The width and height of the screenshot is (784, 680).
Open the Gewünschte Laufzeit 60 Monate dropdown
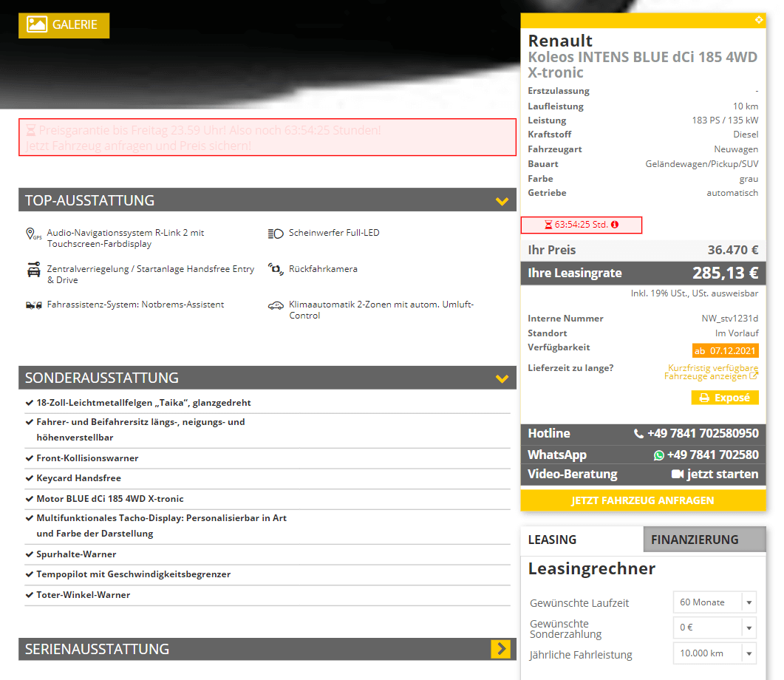[715, 602]
